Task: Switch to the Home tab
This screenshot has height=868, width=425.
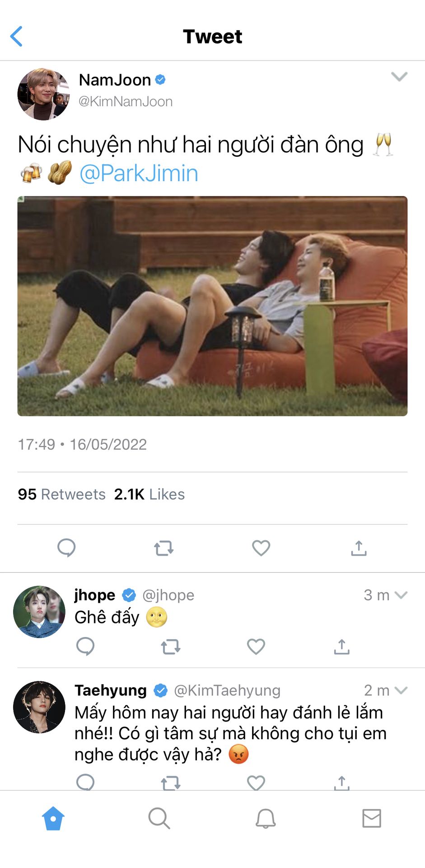Action: (x=53, y=818)
